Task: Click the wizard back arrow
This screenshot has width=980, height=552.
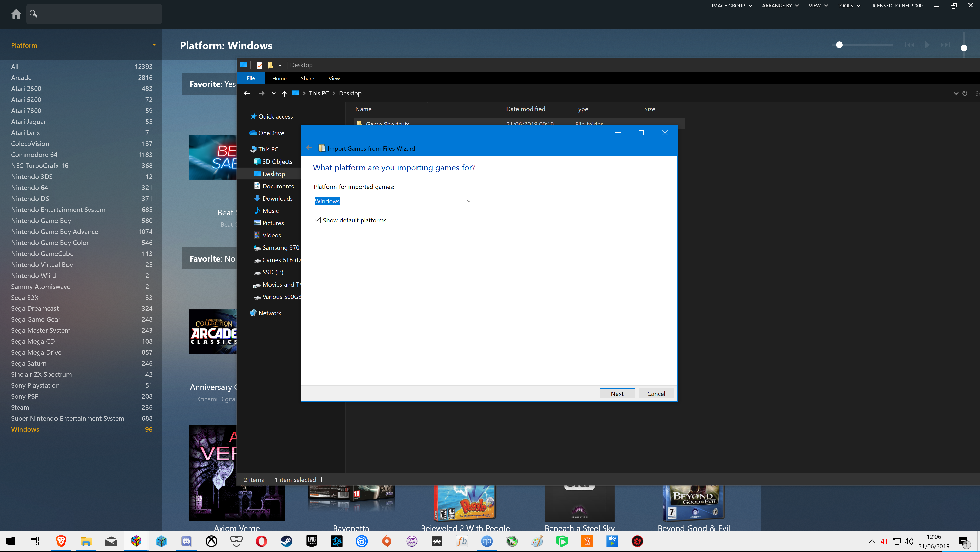Action: click(309, 148)
